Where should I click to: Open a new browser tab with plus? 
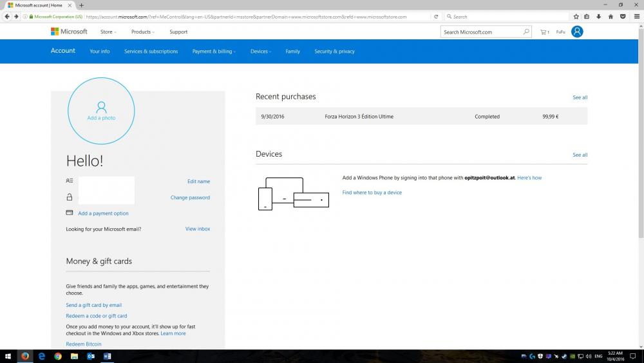[x=81, y=5]
